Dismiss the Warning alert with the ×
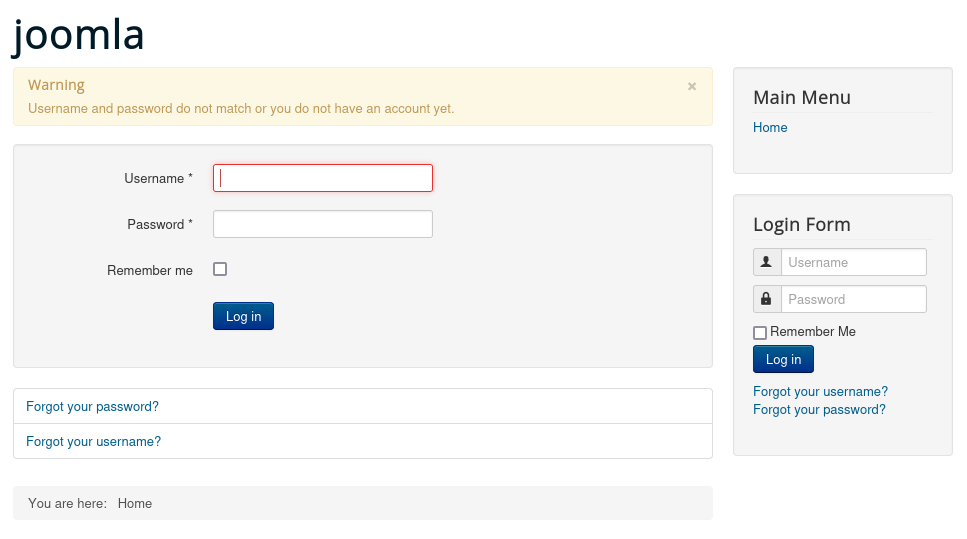 point(691,87)
